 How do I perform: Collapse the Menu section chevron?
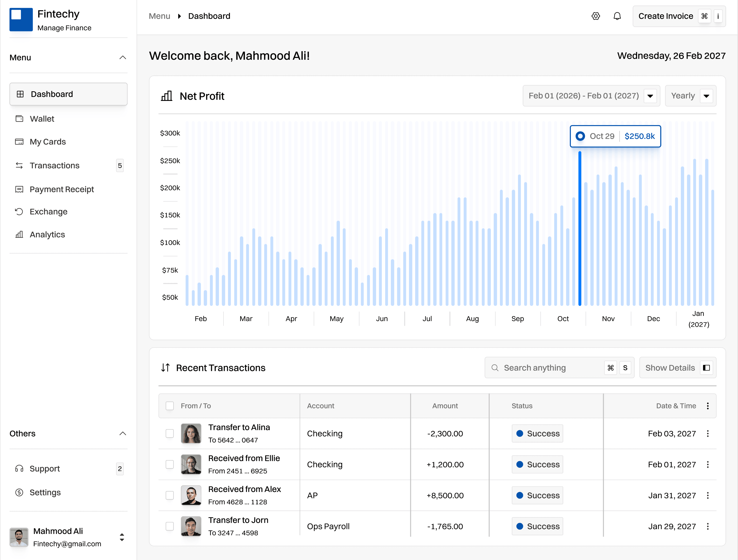[122, 57]
